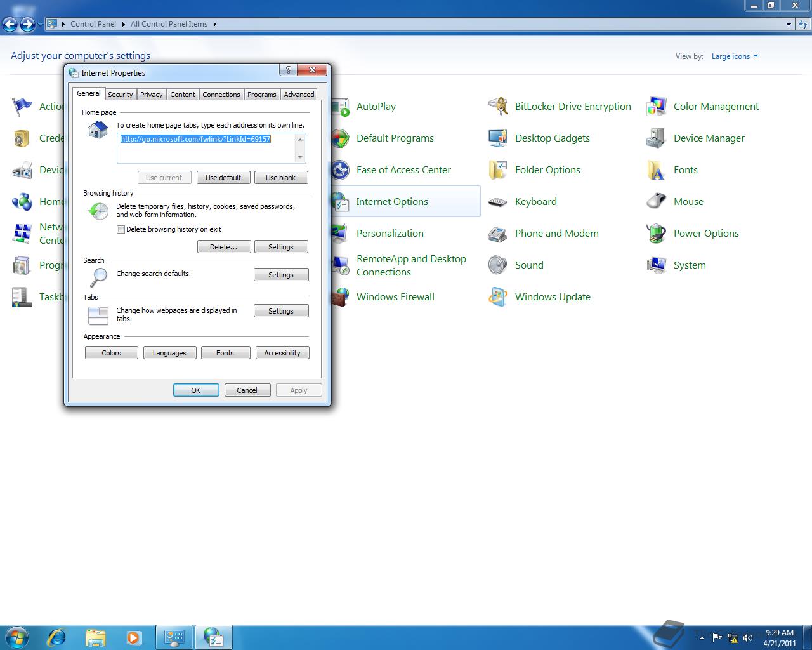Click the Sound speaker icon

(x=498, y=265)
